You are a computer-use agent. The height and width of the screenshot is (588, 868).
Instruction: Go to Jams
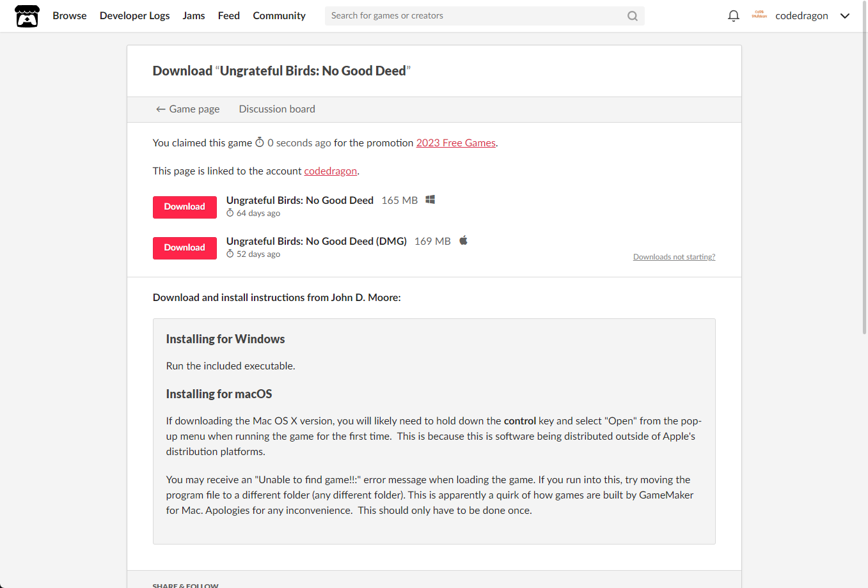tap(194, 16)
